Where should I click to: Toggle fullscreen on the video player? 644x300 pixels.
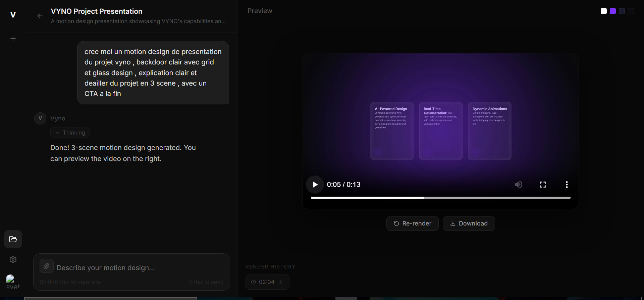tap(543, 185)
